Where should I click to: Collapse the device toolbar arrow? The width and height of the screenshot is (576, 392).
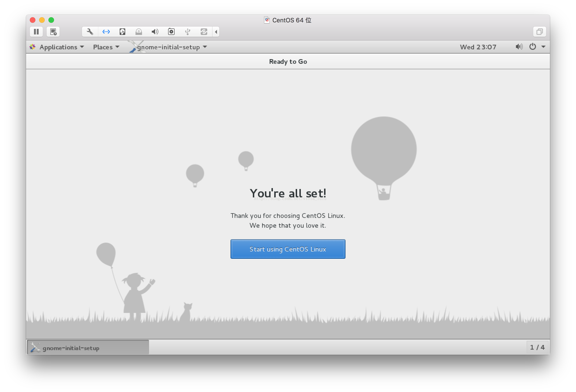[216, 32]
